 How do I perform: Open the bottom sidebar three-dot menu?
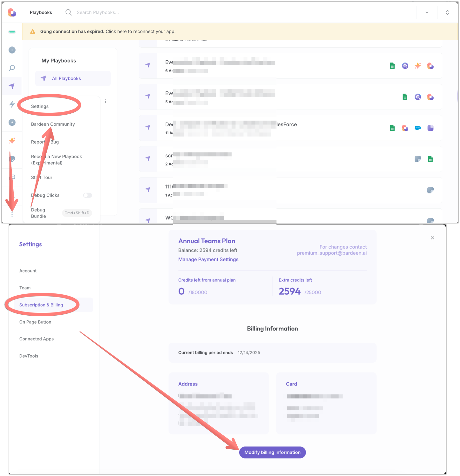[12, 215]
